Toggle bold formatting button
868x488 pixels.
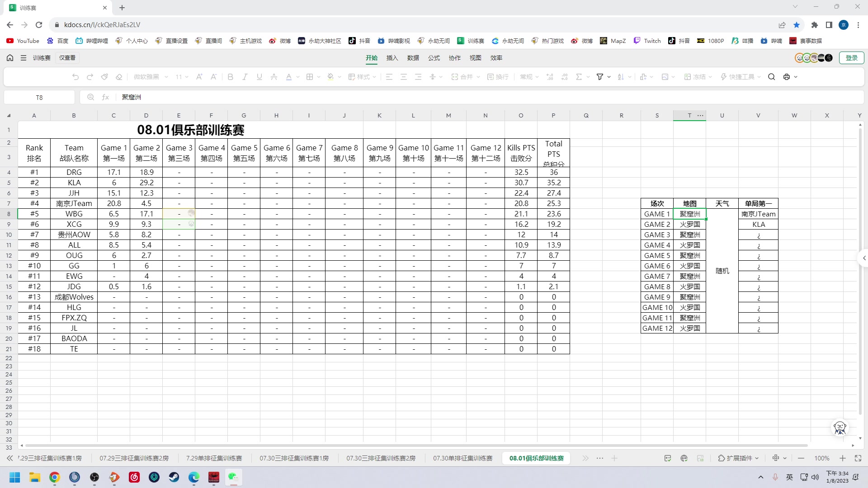pos(231,77)
